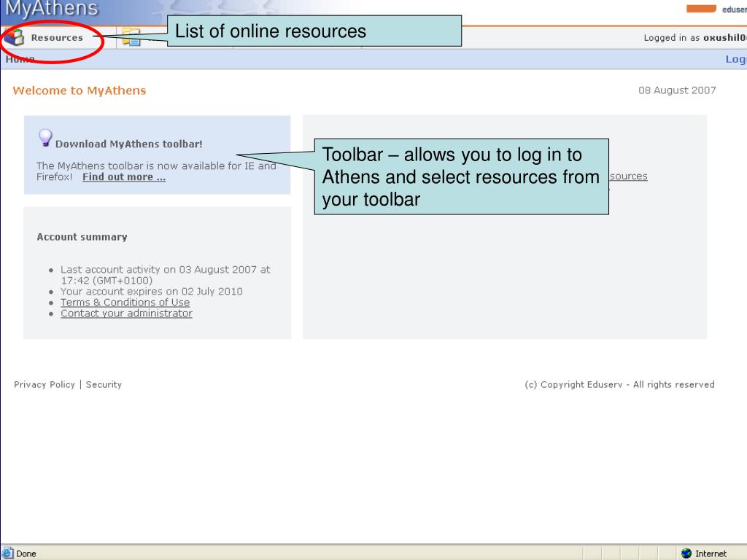
Task: Open the Resources tab
Action: pyautogui.click(x=57, y=38)
